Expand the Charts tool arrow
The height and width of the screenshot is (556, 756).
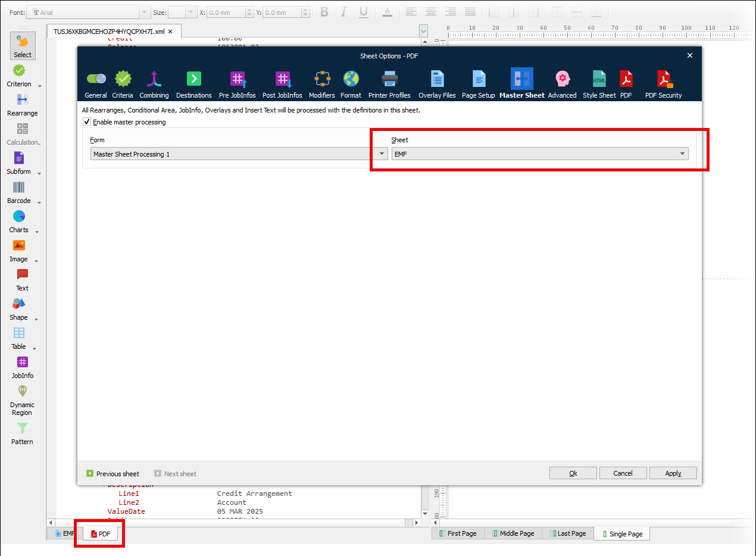click(x=38, y=232)
